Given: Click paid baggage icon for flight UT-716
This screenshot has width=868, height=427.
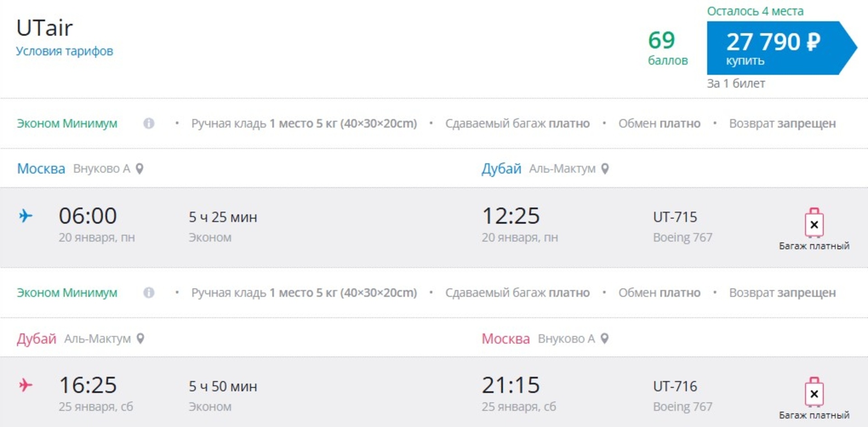Looking at the screenshot, I should 814,392.
